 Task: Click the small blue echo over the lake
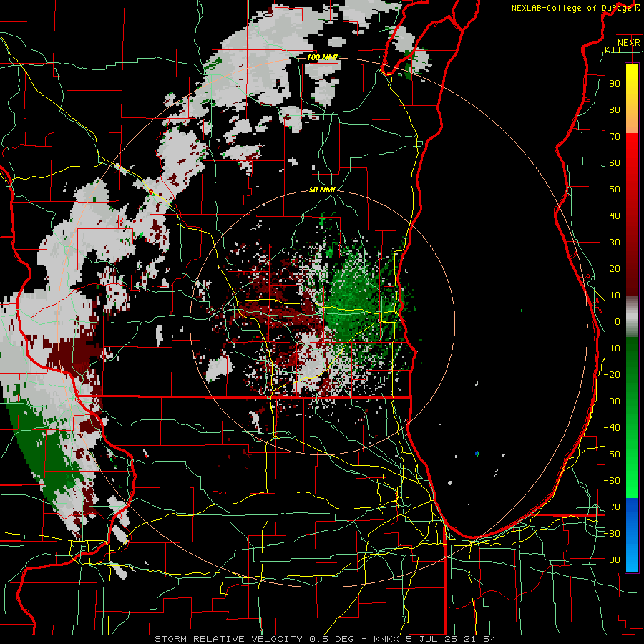(477, 454)
